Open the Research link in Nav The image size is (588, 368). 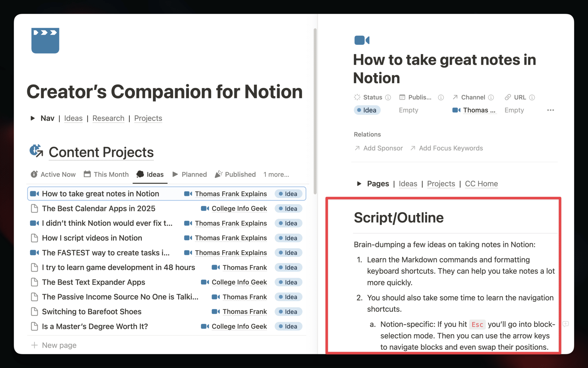(108, 118)
